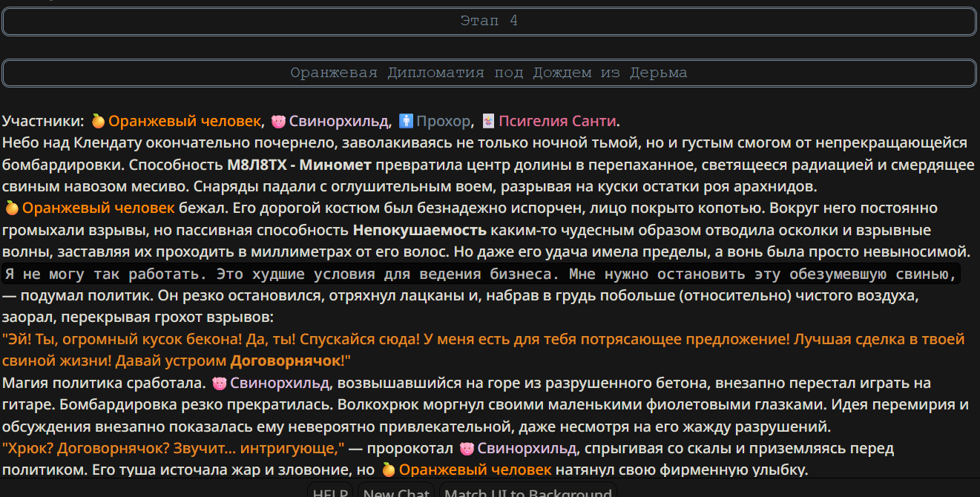Click 'Свинорхильд' before 'возвышавшийся на горе'

[280, 384]
